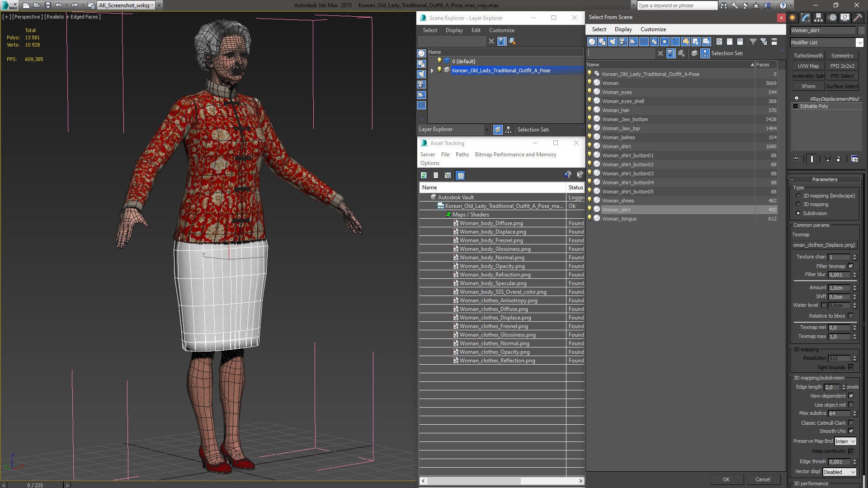Expand Korean_Old_Lady layer in Layer Explorer
The height and width of the screenshot is (488, 868).
pos(432,70)
